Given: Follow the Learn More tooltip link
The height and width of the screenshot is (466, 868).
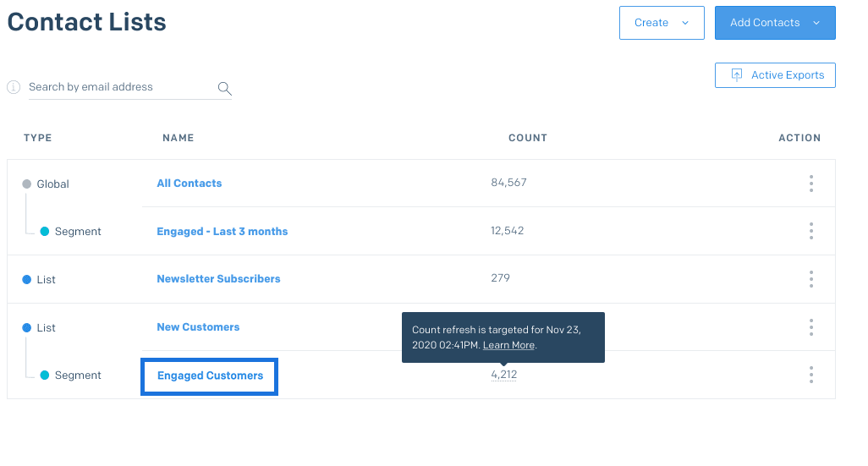Looking at the screenshot, I should [508, 345].
